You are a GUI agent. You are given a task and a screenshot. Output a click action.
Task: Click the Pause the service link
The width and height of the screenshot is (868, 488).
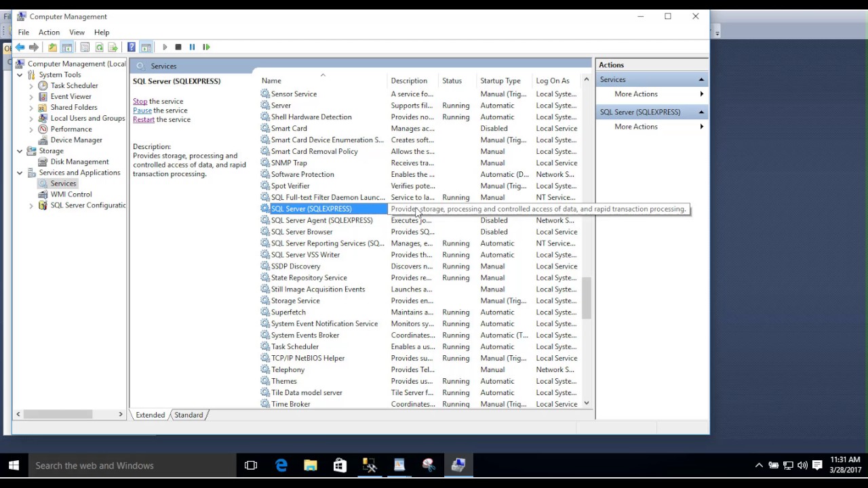pyautogui.click(x=142, y=110)
